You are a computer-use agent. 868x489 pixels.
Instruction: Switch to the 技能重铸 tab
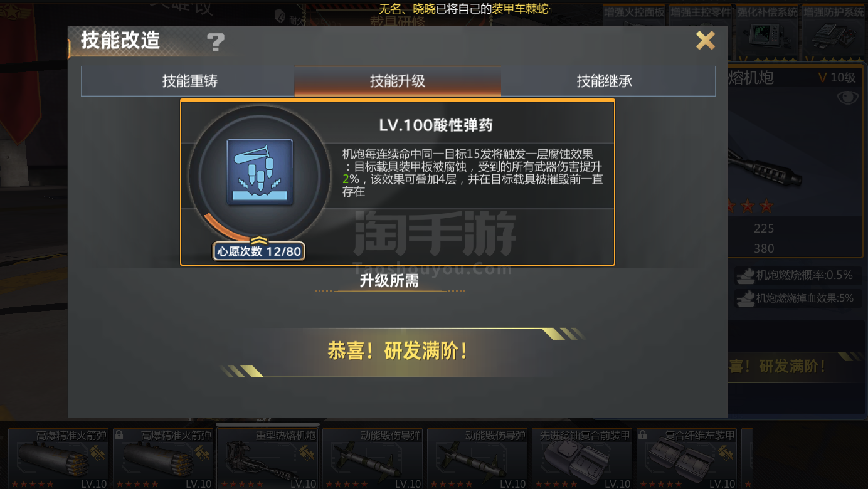(x=189, y=81)
